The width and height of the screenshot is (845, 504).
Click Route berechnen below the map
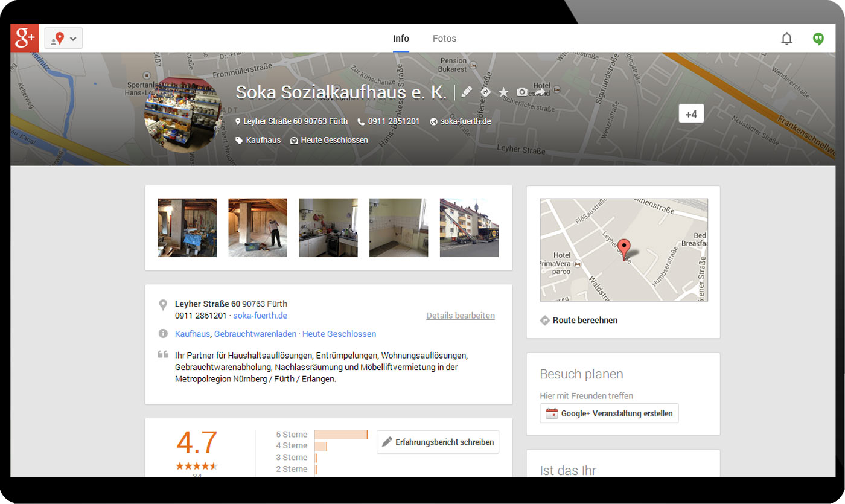(x=584, y=321)
